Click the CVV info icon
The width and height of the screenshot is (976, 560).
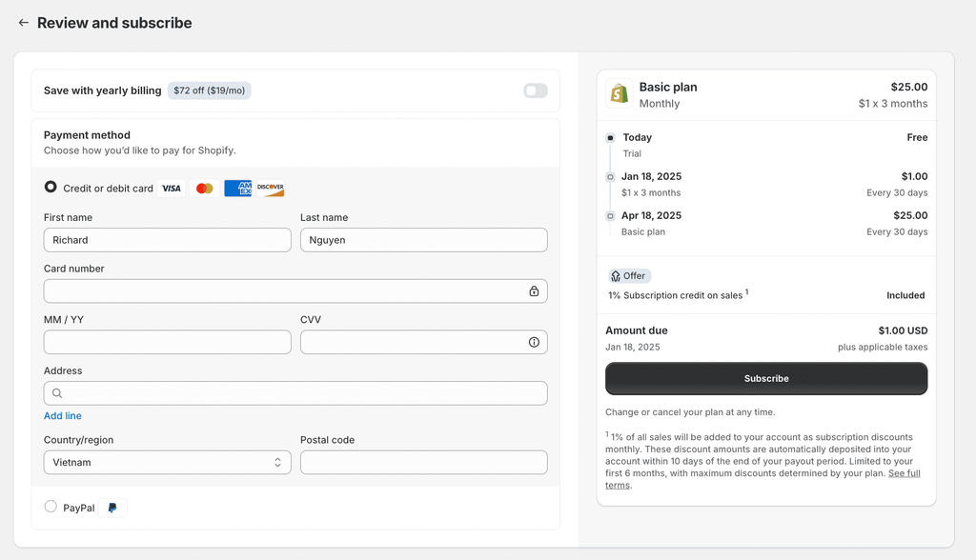534,342
